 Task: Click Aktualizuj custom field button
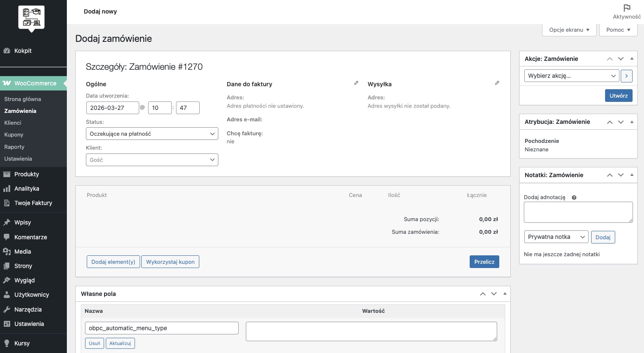click(120, 343)
